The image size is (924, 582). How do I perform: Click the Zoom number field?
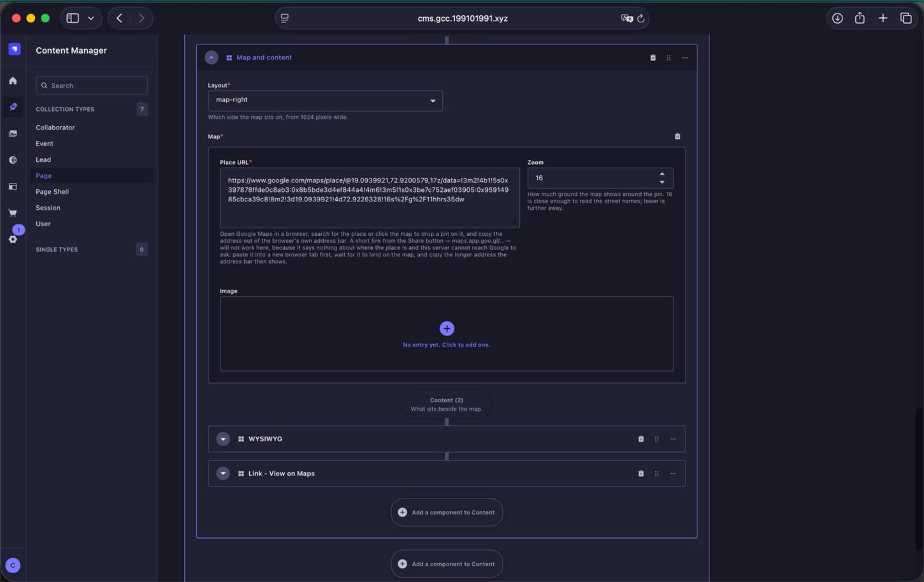600,178
